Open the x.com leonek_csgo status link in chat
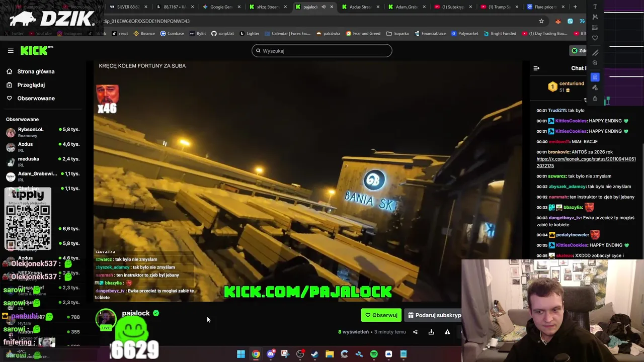Image resolution: width=644 pixels, height=362 pixels. point(586,162)
